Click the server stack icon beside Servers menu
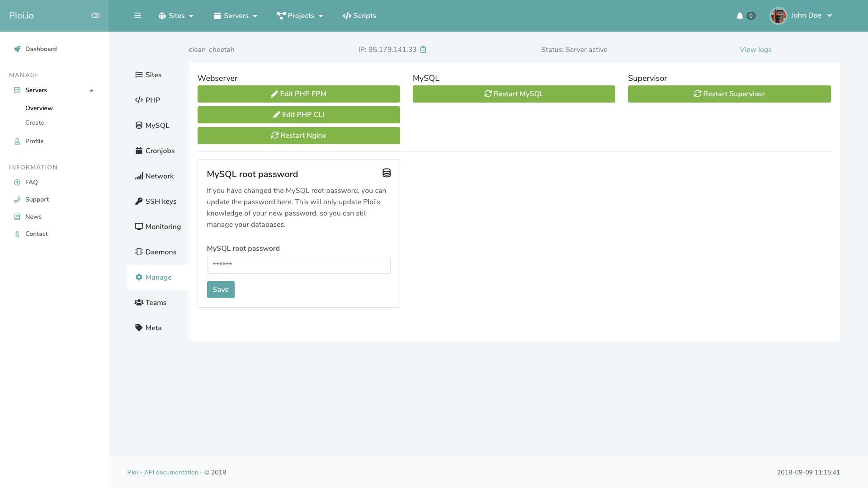868x488 pixels. tap(217, 16)
